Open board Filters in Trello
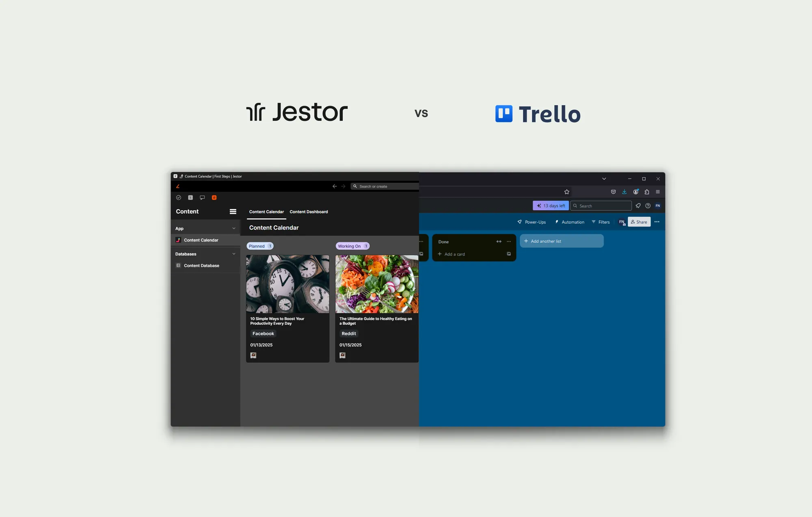 [603, 222]
